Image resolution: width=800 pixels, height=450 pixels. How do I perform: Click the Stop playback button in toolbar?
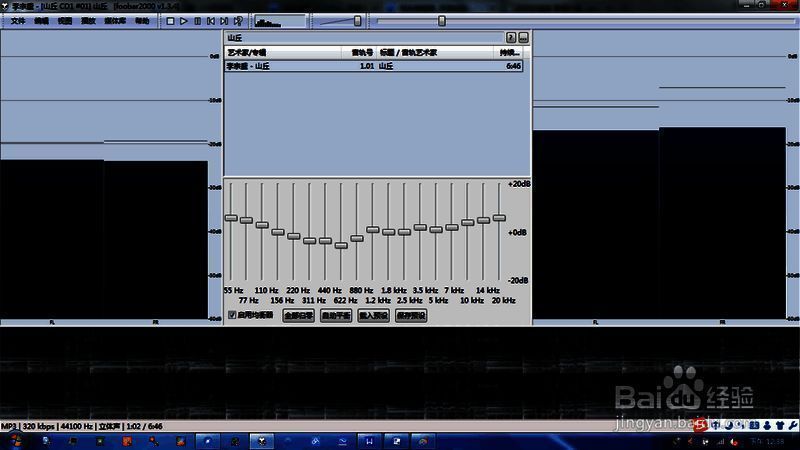pyautogui.click(x=171, y=20)
